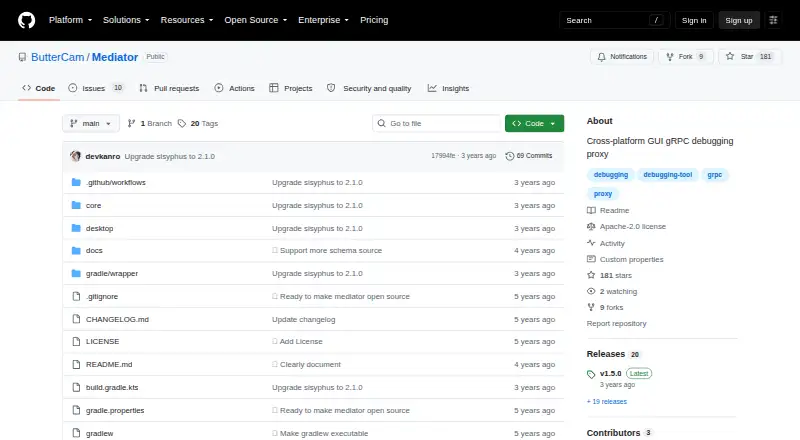
Task: Click the build.gradle.kts file icon
Action: (x=76, y=387)
